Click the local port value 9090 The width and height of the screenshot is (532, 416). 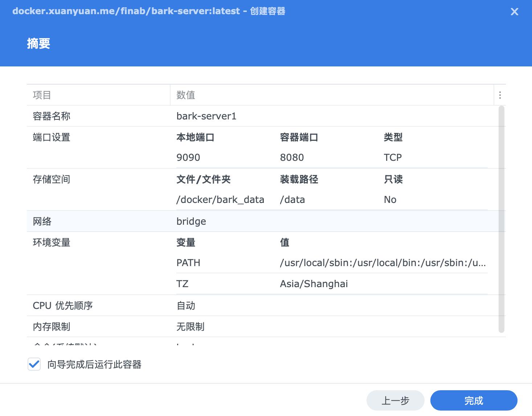pos(188,158)
